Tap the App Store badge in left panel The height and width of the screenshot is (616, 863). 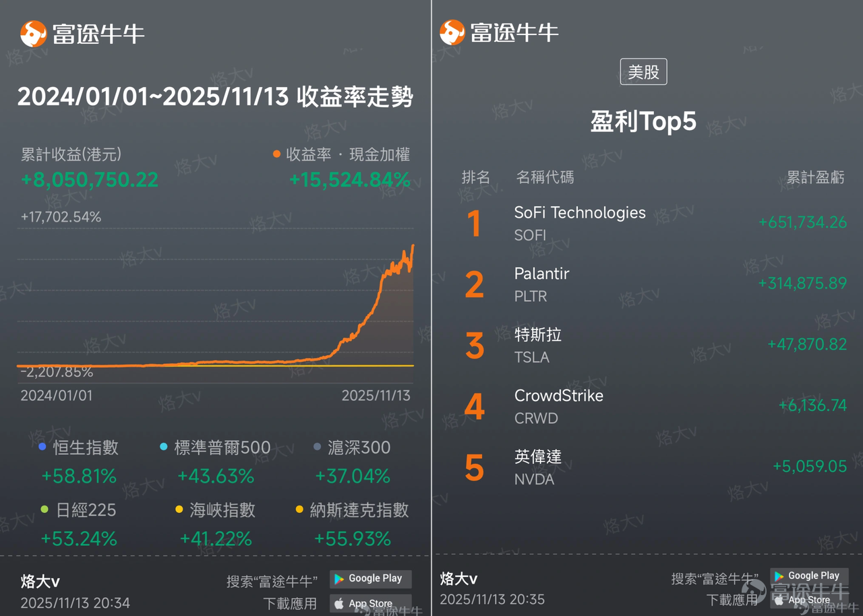click(x=370, y=603)
